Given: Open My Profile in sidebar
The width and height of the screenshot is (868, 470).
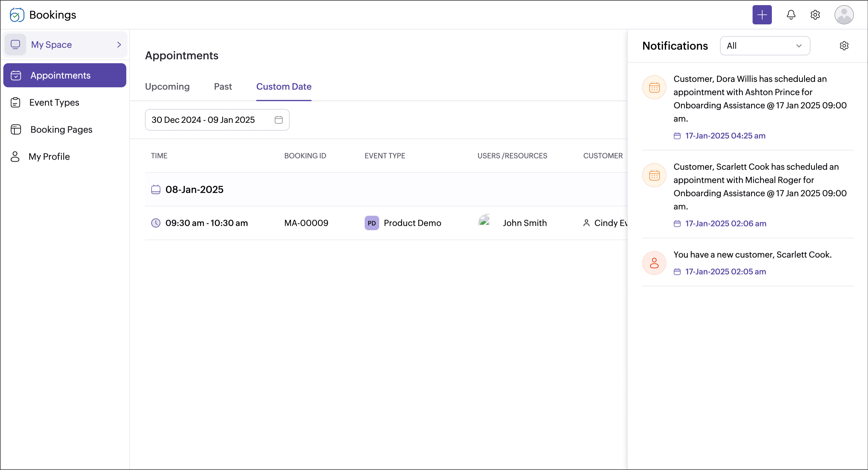Looking at the screenshot, I should point(49,157).
